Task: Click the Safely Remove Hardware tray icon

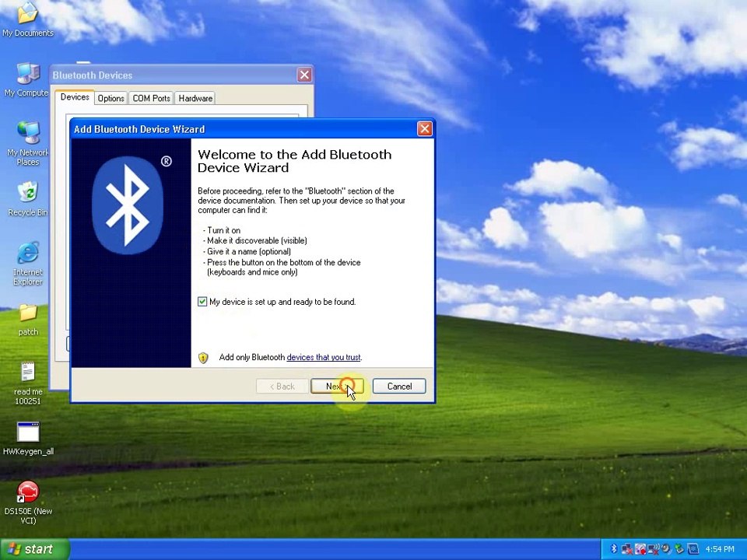Action: coord(679,549)
